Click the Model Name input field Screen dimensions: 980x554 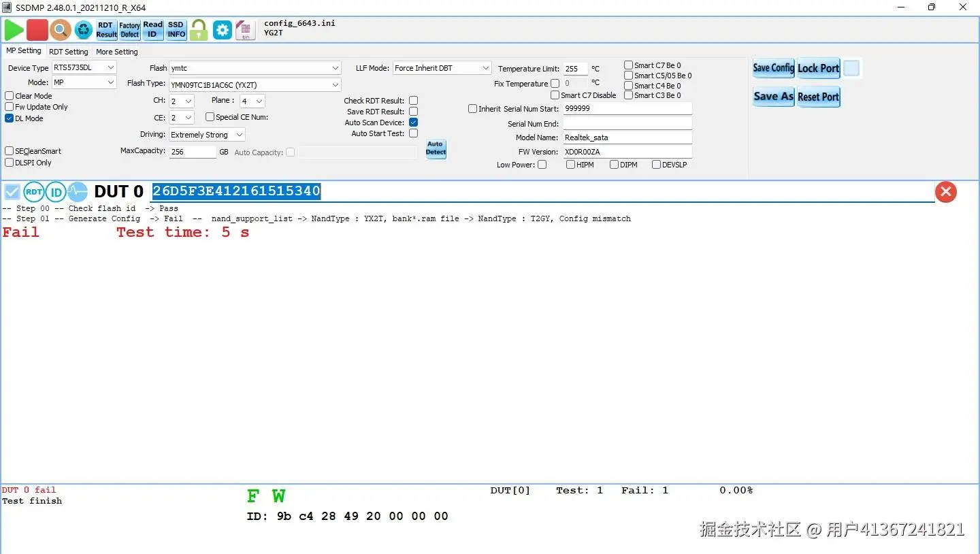(627, 137)
